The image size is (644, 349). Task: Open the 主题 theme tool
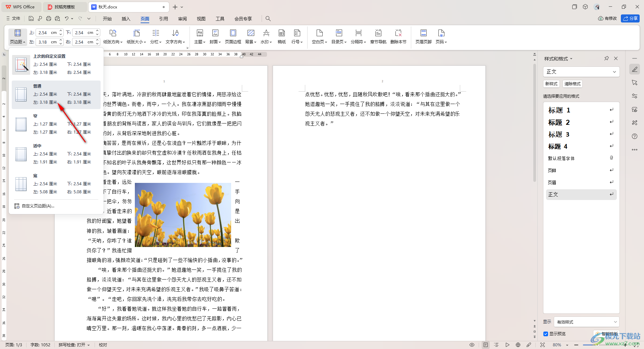(x=200, y=37)
